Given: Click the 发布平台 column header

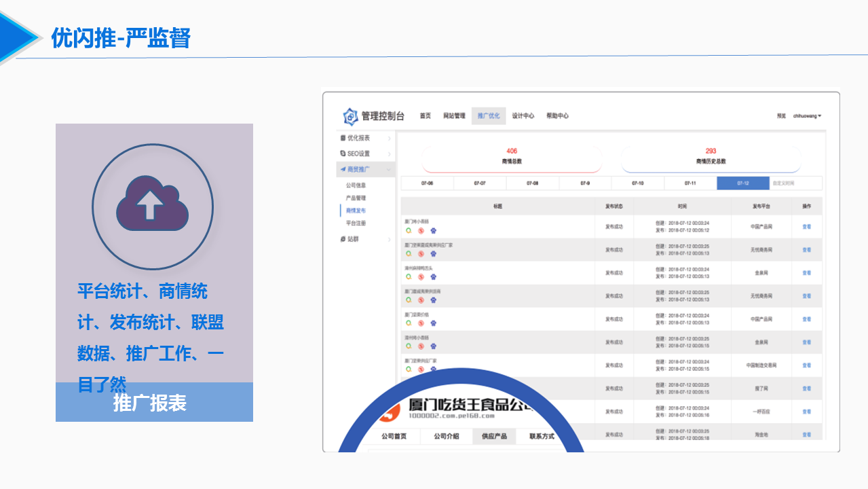Looking at the screenshot, I should pyautogui.click(x=761, y=206).
